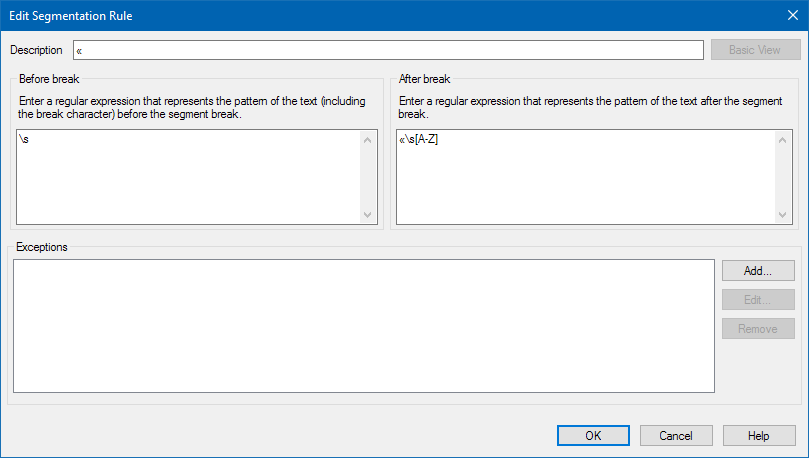Click into the Description text field

click(x=388, y=50)
